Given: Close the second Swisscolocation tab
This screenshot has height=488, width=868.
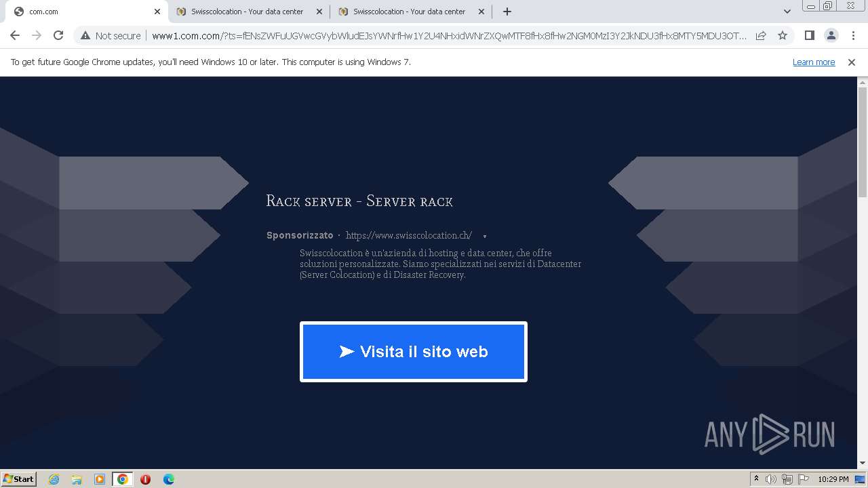Looking at the screenshot, I should (x=319, y=12).
